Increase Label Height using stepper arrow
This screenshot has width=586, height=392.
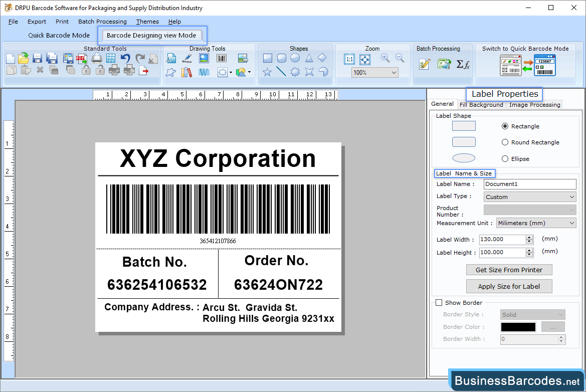529,250
